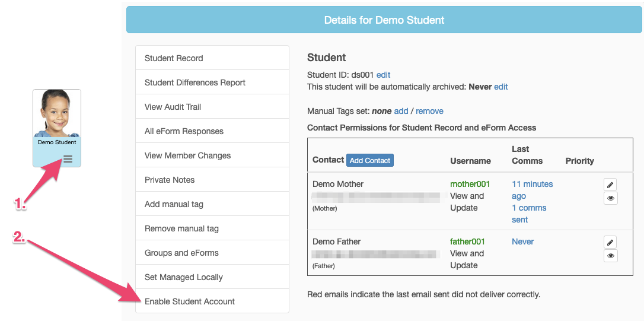Click the Add Contact button
The height and width of the screenshot is (321, 644).
(370, 160)
